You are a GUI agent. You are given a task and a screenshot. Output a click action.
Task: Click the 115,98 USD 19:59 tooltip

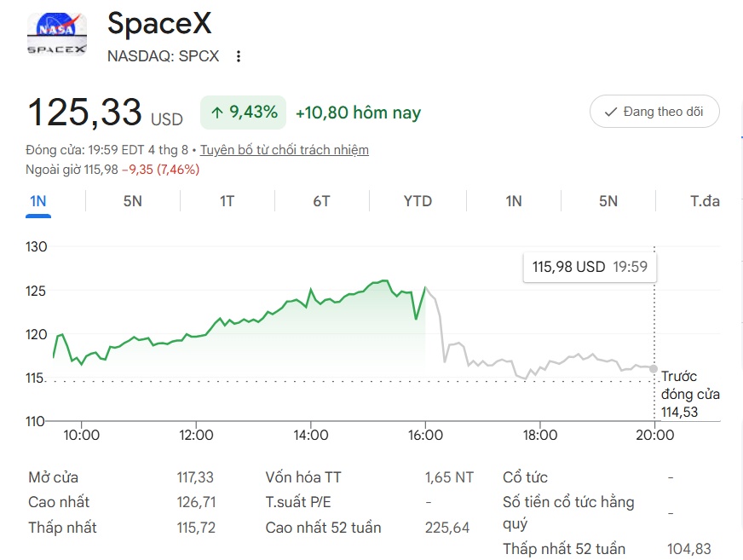pos(590,267)
